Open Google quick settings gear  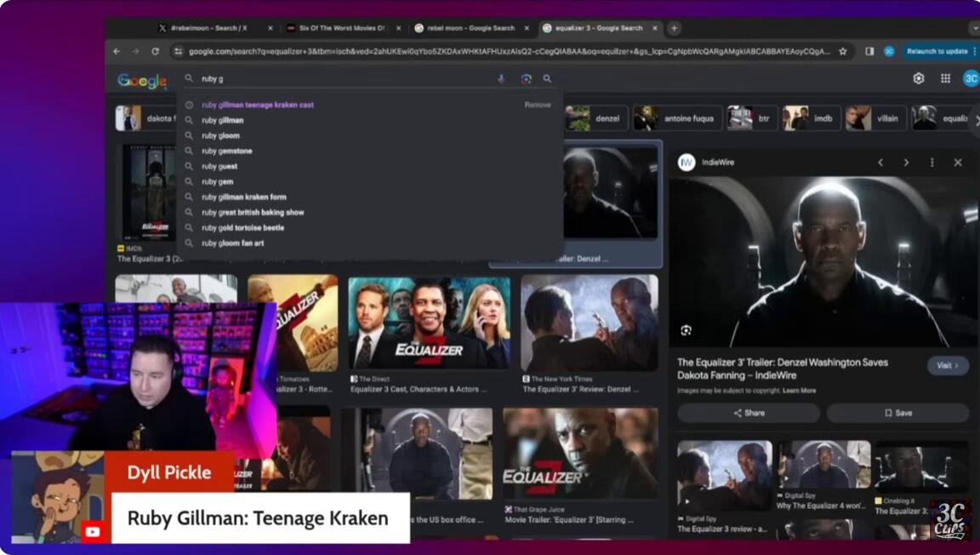[919, 78]
